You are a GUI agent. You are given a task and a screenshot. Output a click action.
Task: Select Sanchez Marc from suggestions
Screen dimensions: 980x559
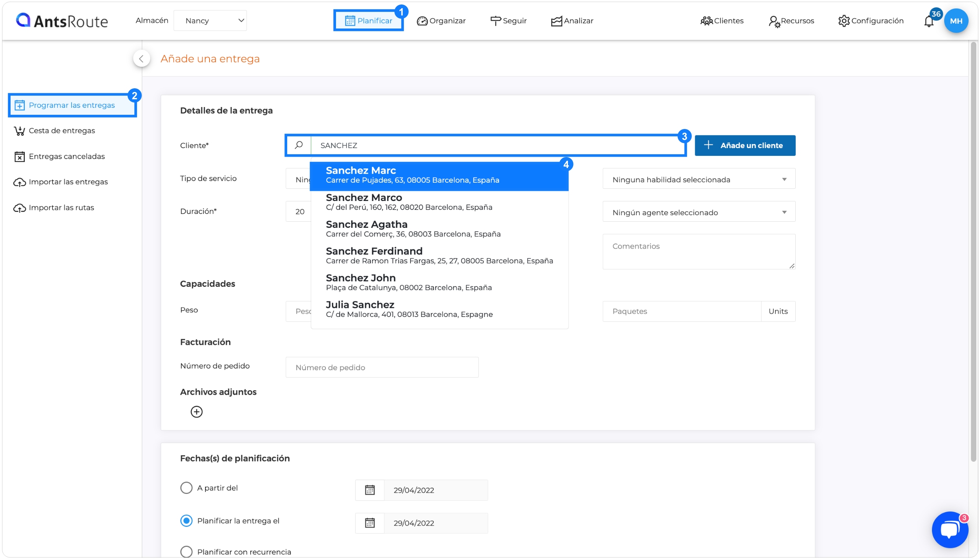tap(439, 176)
